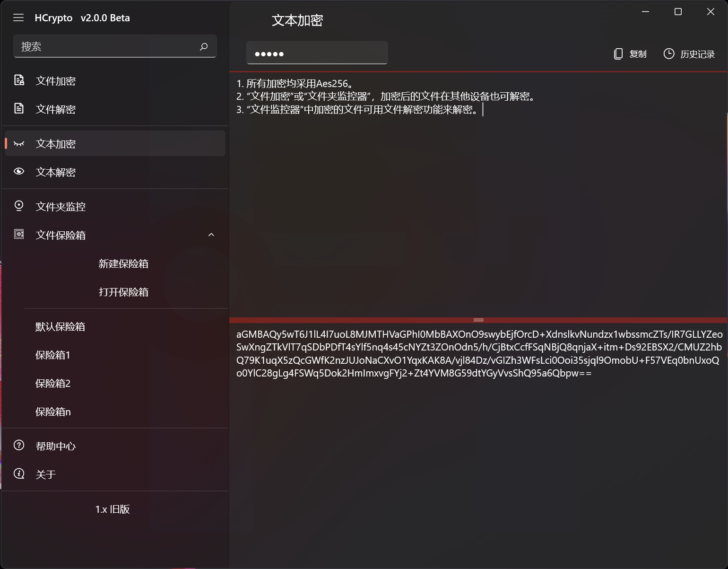Click the history clock icon
Image resolution: width=728 pixels, height=569 pixels.
[669, 54]
